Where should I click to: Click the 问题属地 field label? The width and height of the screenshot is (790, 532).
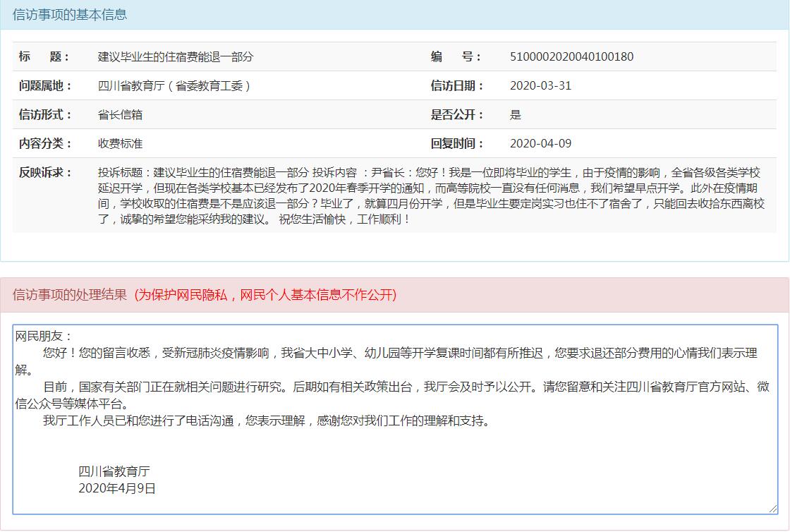[x=45, y=86]
